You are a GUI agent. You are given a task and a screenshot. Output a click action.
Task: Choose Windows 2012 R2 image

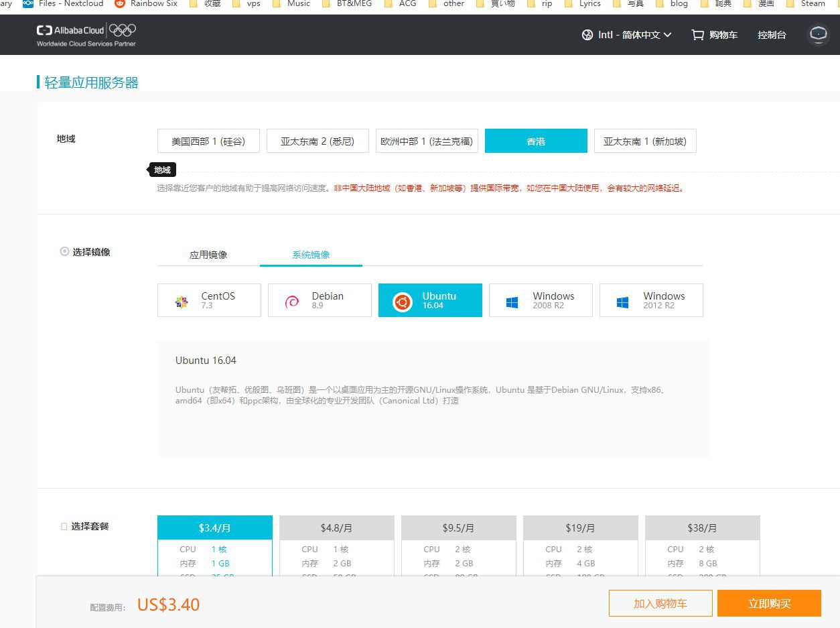tap(651, 300)
